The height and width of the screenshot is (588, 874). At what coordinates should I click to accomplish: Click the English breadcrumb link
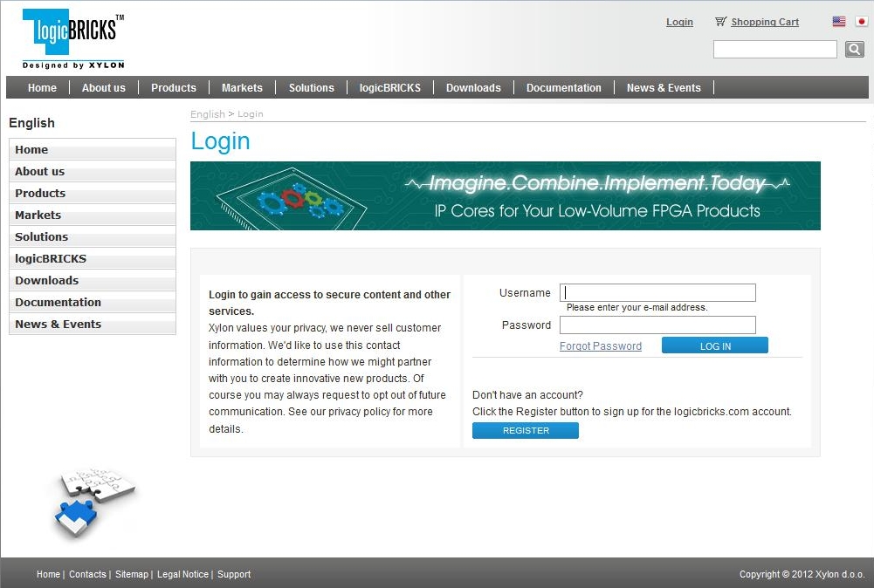[x=207, y=113]
